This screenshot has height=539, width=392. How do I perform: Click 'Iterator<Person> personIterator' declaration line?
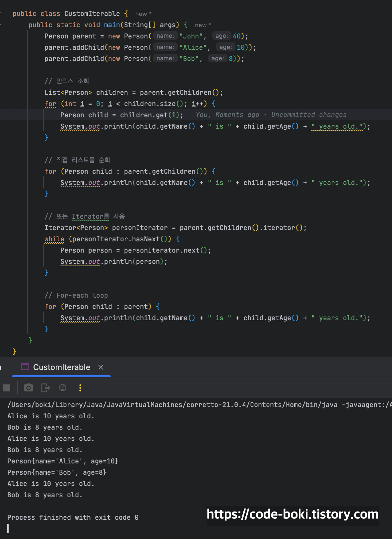tap(175, 228)
